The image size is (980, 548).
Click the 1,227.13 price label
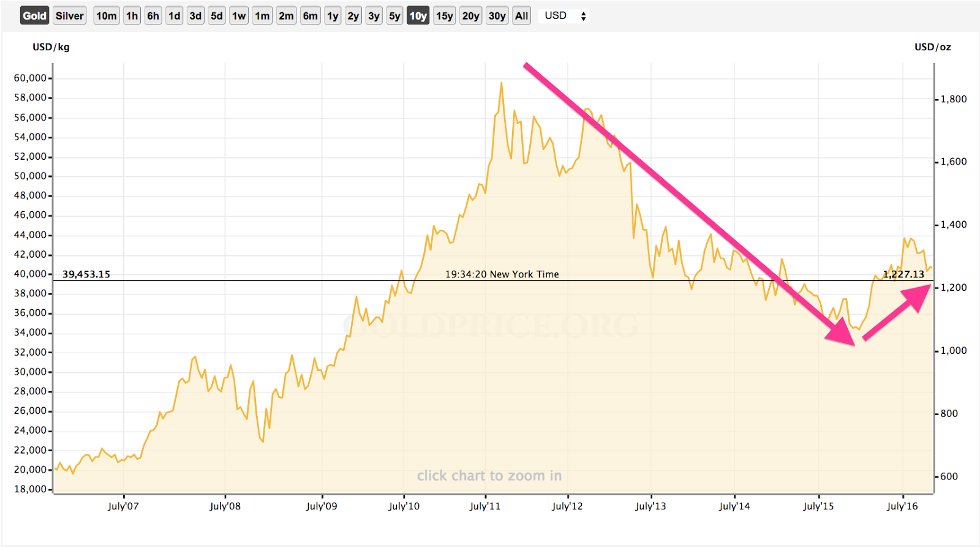tap(903, 274)
